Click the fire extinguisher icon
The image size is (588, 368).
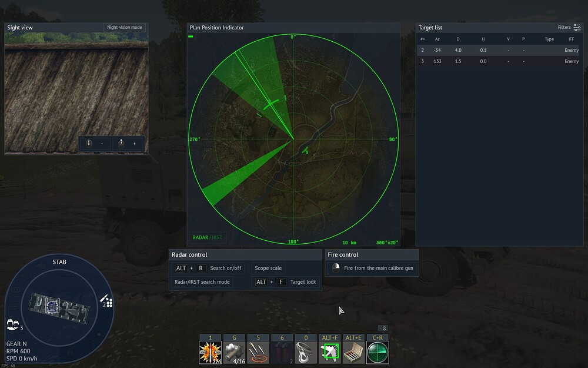pyautogui.click(x=282, y=353)
